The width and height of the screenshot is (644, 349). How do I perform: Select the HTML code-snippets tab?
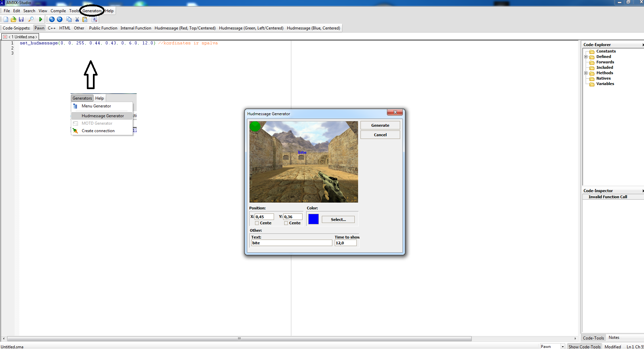(x=65, y=28)
